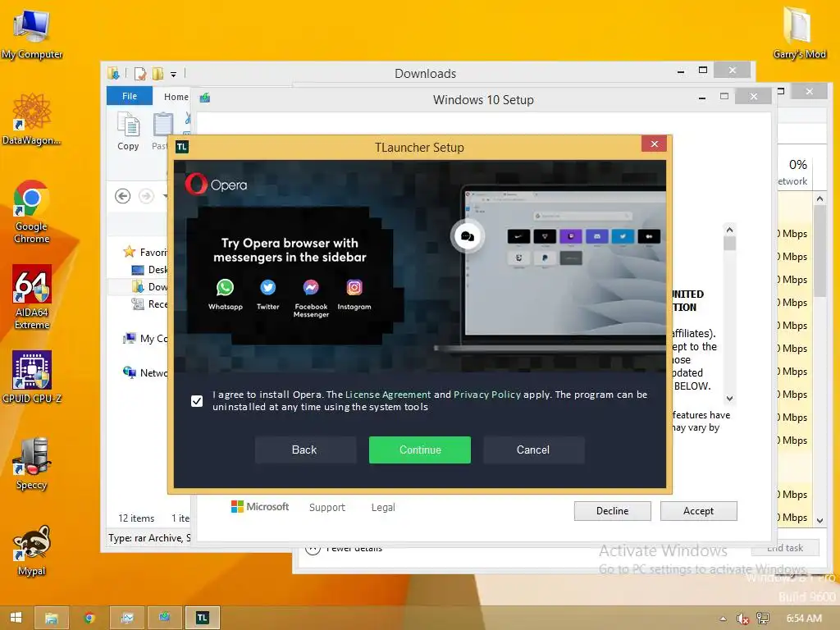The image size is (840, 630).
Task: Click the chat bubble icon on laptop image
Action: 467,236
